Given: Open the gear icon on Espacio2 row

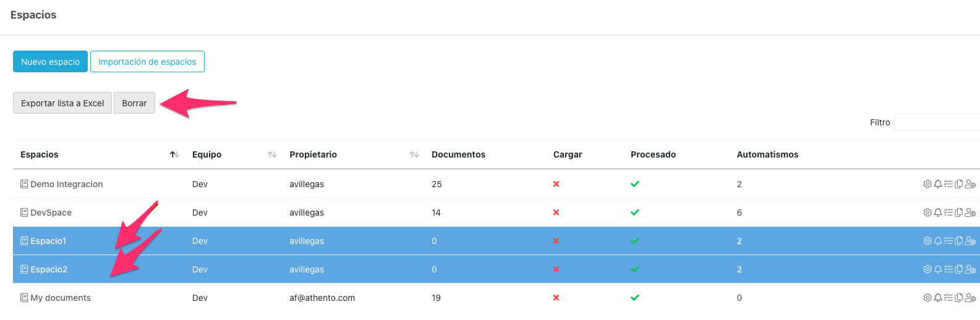Looking at the screenshot, I should 927,269.
